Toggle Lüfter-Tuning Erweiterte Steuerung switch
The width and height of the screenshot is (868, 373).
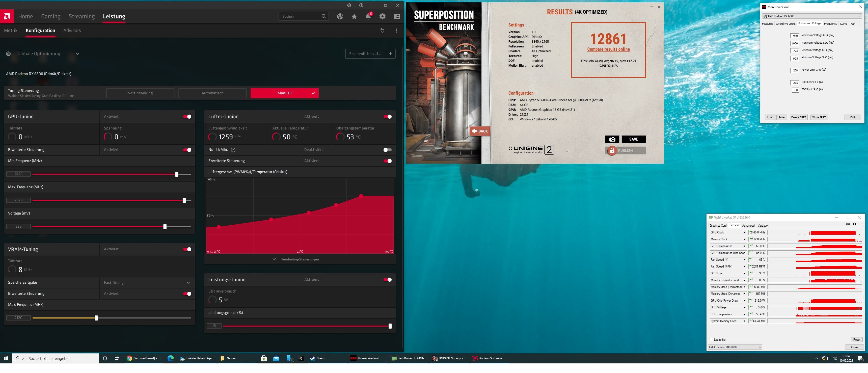(388, 161)
